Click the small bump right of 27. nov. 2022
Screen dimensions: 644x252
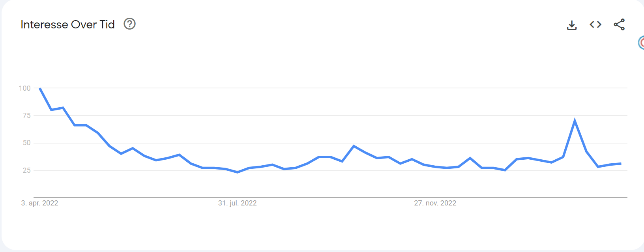coord(470,158)
